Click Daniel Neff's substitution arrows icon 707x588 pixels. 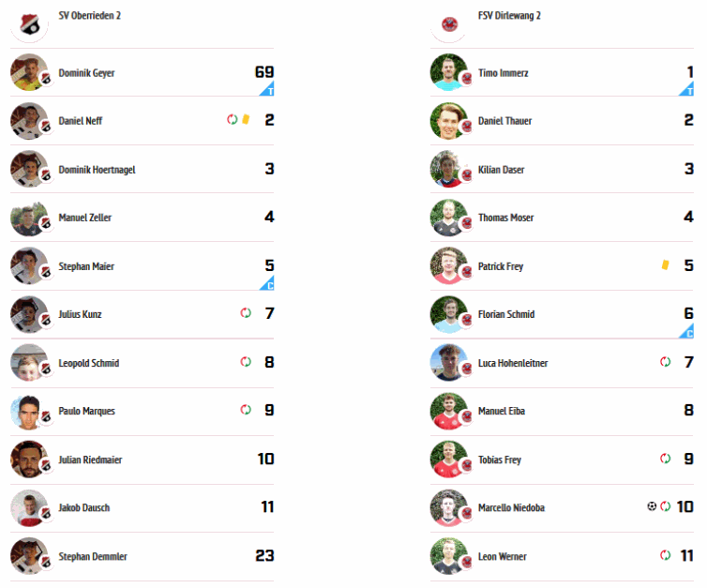click(x=233, y=119)
